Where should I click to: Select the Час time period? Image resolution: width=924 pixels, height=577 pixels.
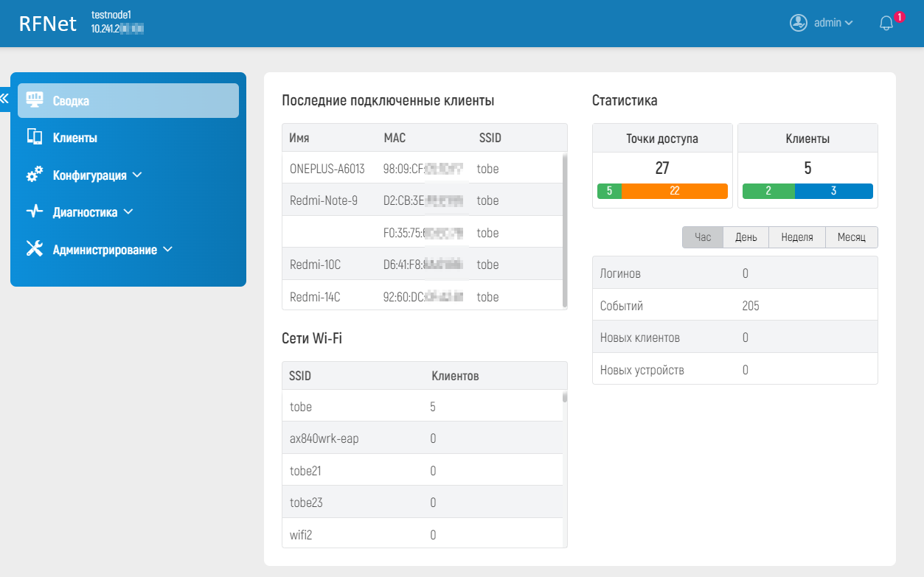[x=703, y=237]
